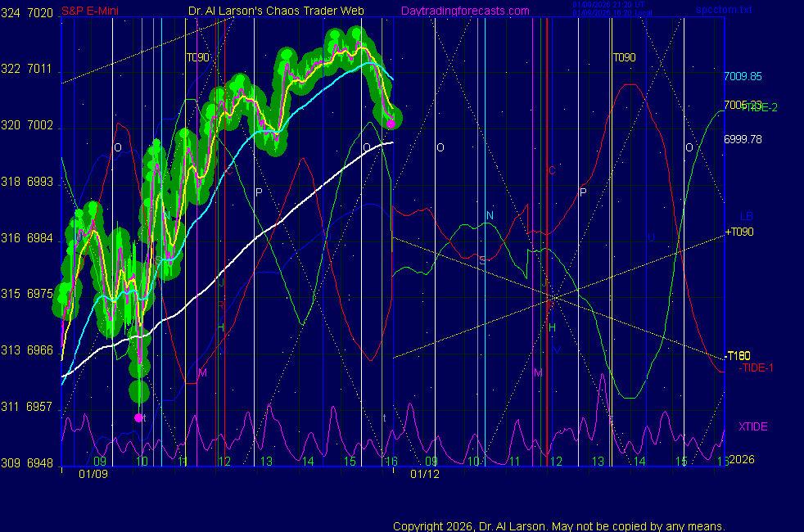This screenshot has width=804, height=532.
Task: Click the yellow T090 label on right half
Action: click(624, 57)
